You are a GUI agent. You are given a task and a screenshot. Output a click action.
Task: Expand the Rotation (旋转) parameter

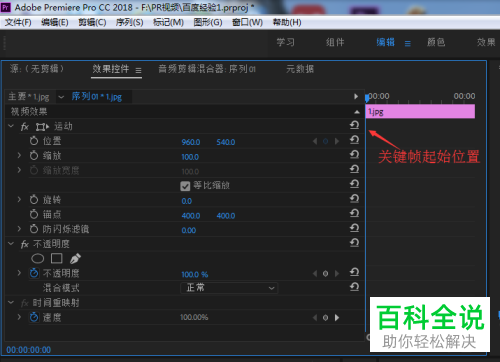19,200
